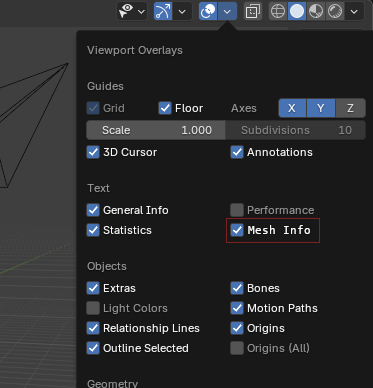373x388 pixels.
Task: Switch to Rendered shading mode
Action: tap(335, 12)
